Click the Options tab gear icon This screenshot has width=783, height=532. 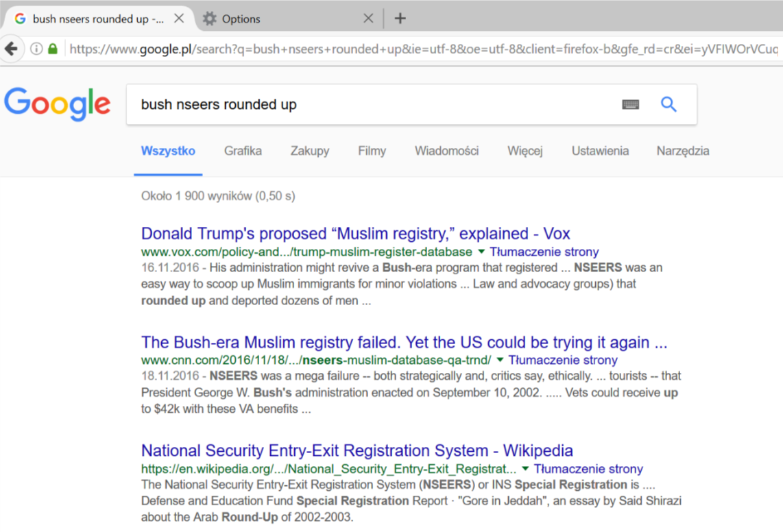point(209,19)
